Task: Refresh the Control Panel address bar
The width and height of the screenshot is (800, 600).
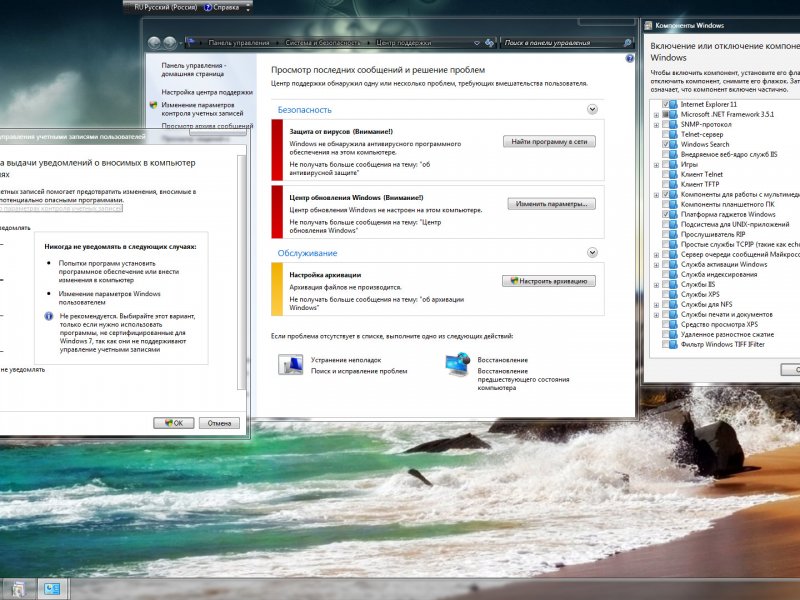Action: tap(489, 43)
